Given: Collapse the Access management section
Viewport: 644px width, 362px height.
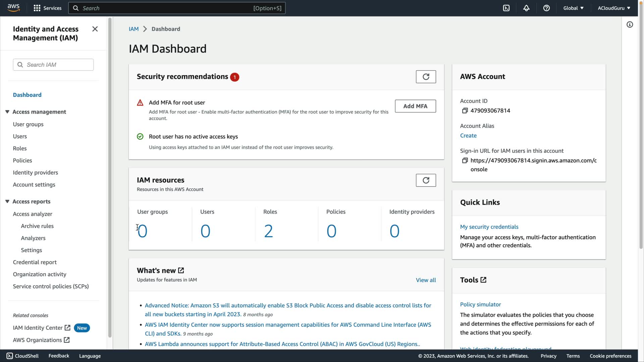Looking at the screenshot, I should coord(7,112).
